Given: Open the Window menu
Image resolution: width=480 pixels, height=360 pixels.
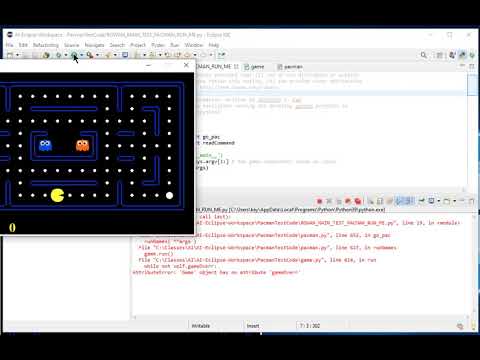Looking at the screenshot, I should point(194,45).
